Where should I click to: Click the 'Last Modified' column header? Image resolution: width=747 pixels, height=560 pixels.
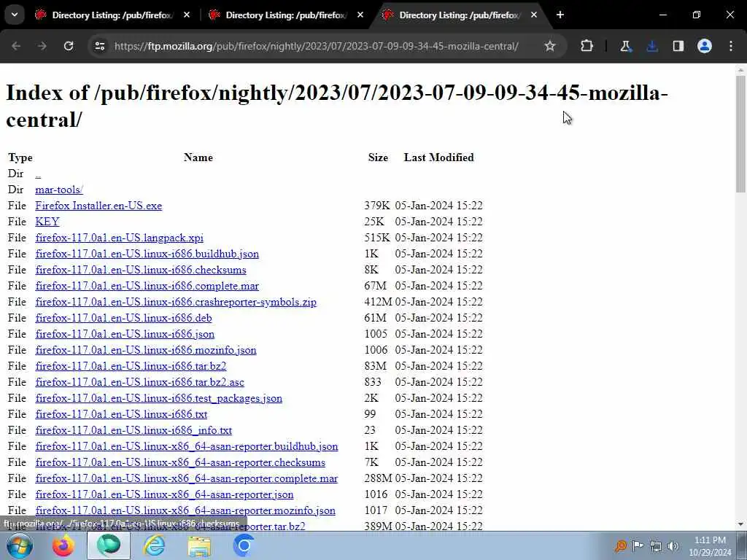pos(438,157)
